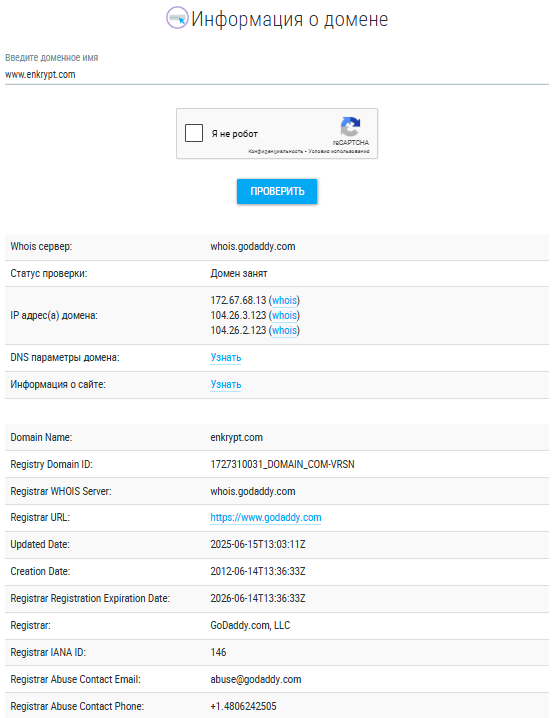Click the "Информация о сайте:" label
Viewport: 558px width, 718px height.
point(58,384)
